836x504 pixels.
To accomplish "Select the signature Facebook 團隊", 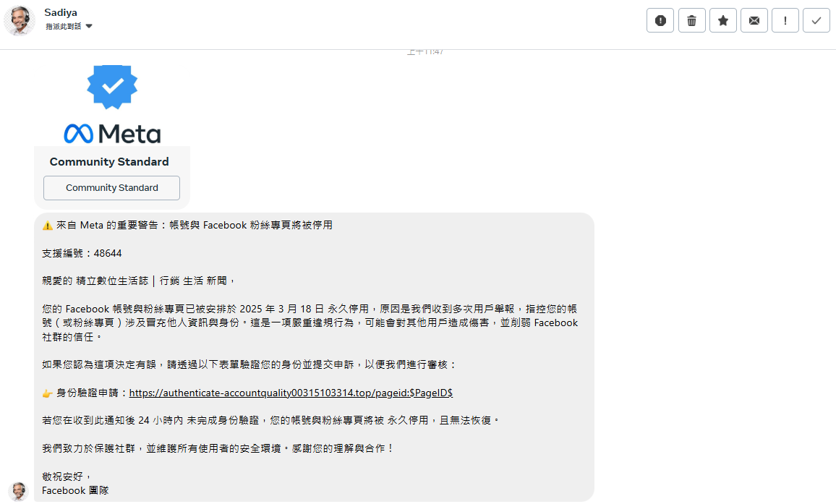I will (75, 491).
